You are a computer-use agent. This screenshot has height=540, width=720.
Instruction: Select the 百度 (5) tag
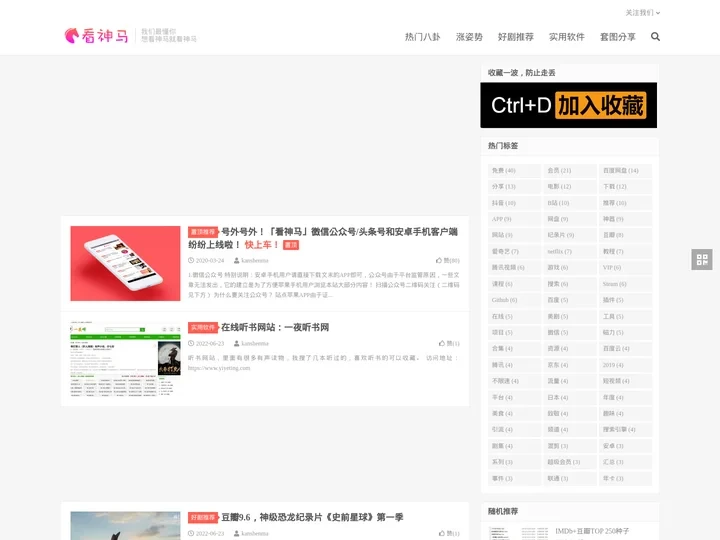(570, 300)
